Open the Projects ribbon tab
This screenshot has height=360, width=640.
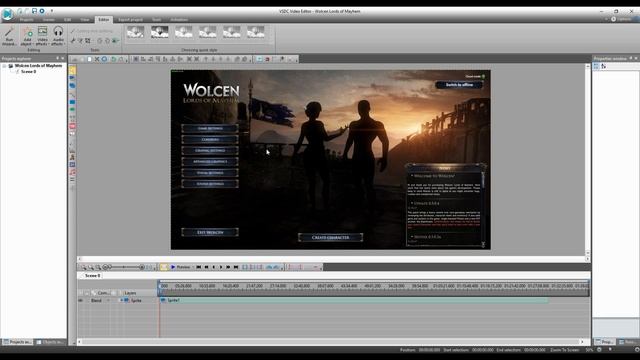[x=27, y=20]
